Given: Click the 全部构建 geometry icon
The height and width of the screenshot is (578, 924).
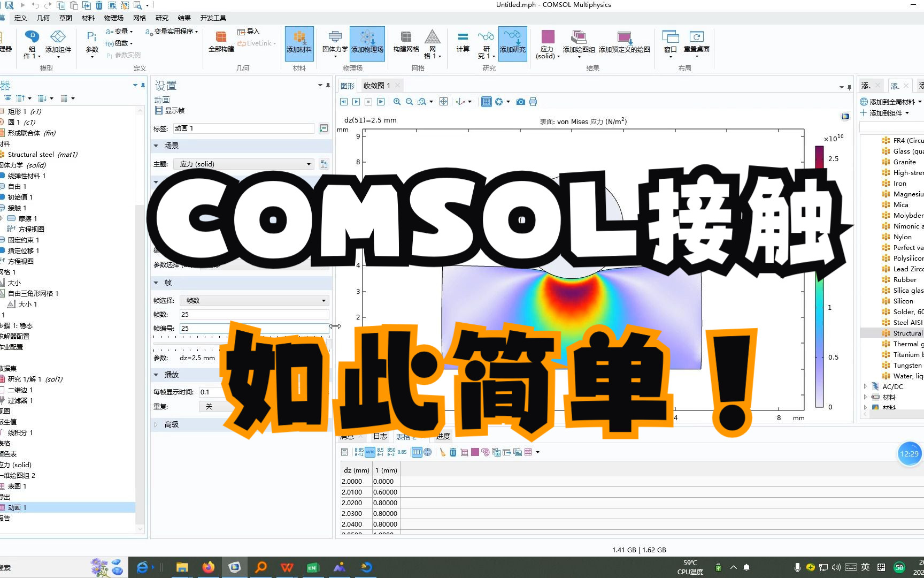Looking at the screenshot, I should pos(221,42).
